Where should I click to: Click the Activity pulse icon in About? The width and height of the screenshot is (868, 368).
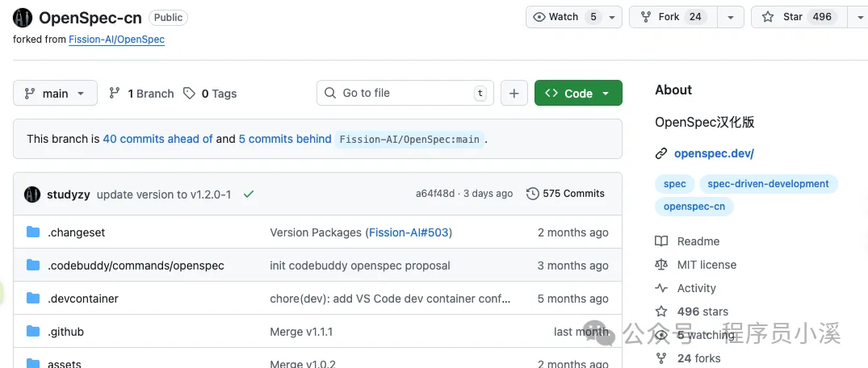[x=661, y=288]
